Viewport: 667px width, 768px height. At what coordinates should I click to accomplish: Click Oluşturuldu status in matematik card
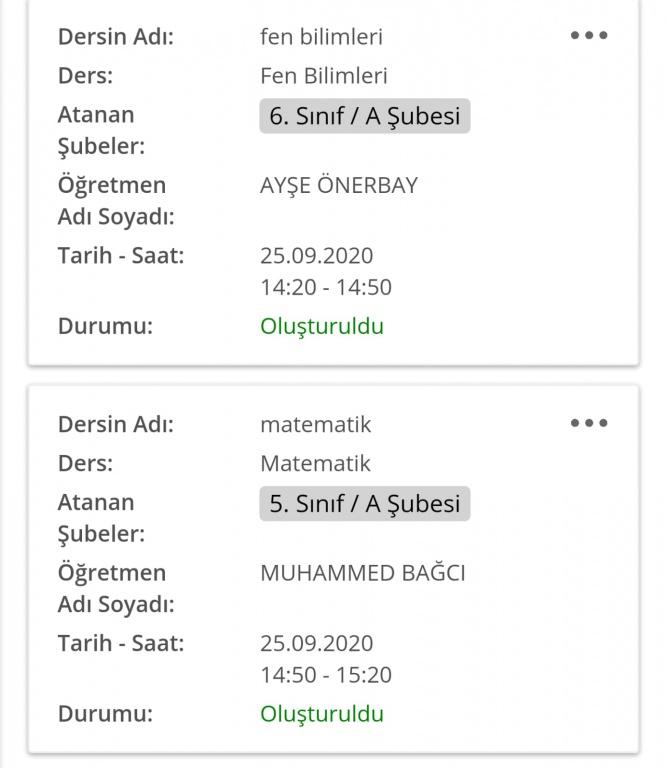pyautogui.click(x=321, y=714)
